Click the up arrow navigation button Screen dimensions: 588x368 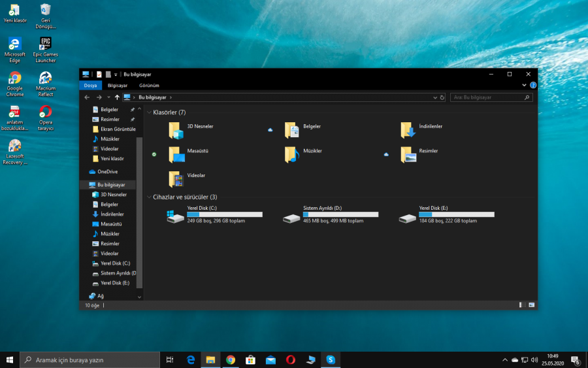(x=117, y=97)
